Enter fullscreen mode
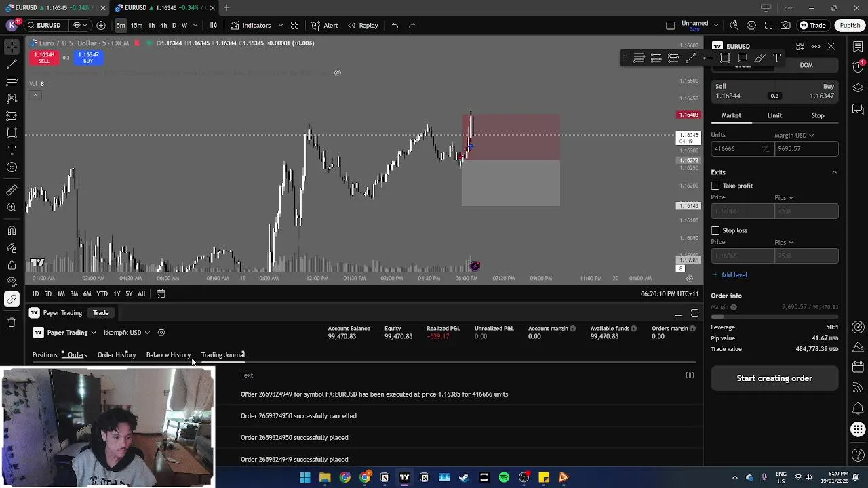 (768, 25)
